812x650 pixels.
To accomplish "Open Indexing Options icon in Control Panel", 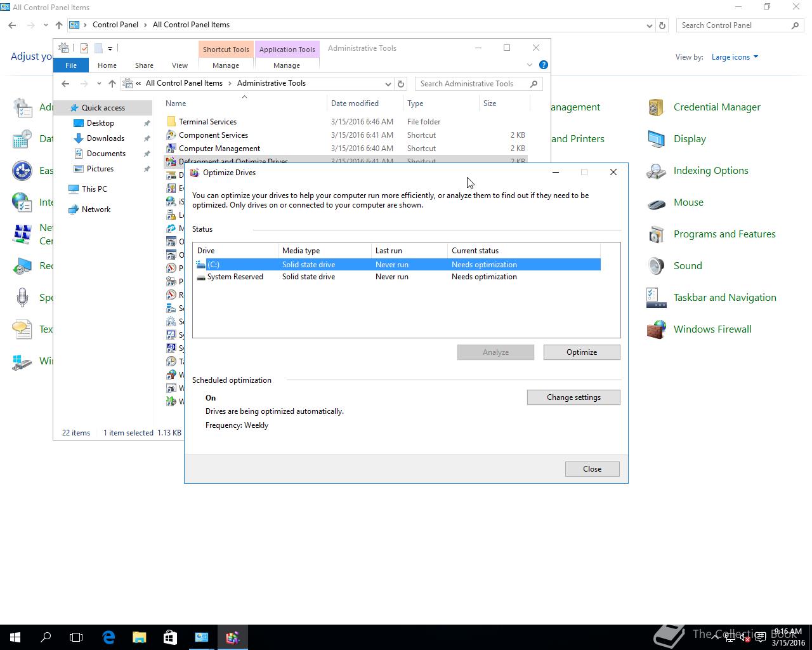I will [x=656, y=171].
